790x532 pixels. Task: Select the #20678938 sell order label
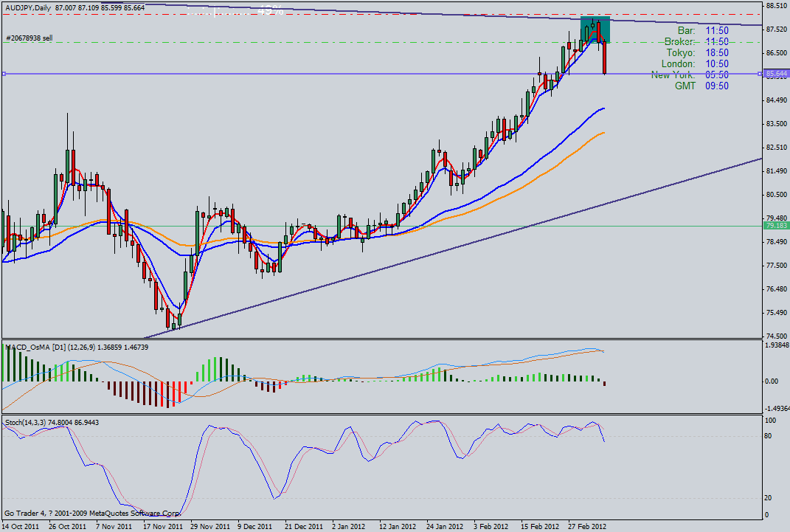pyautogui.click(x=28, y=38)
